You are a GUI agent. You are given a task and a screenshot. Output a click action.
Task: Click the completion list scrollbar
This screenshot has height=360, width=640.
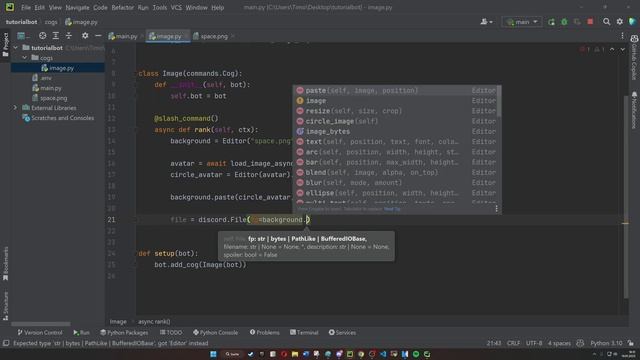[499, 101]
